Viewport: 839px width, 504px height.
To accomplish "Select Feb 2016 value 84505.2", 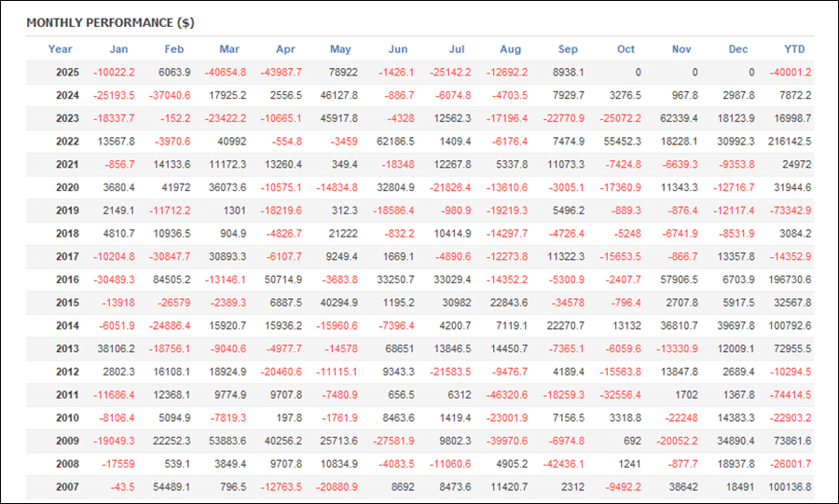I will point(172,279).
